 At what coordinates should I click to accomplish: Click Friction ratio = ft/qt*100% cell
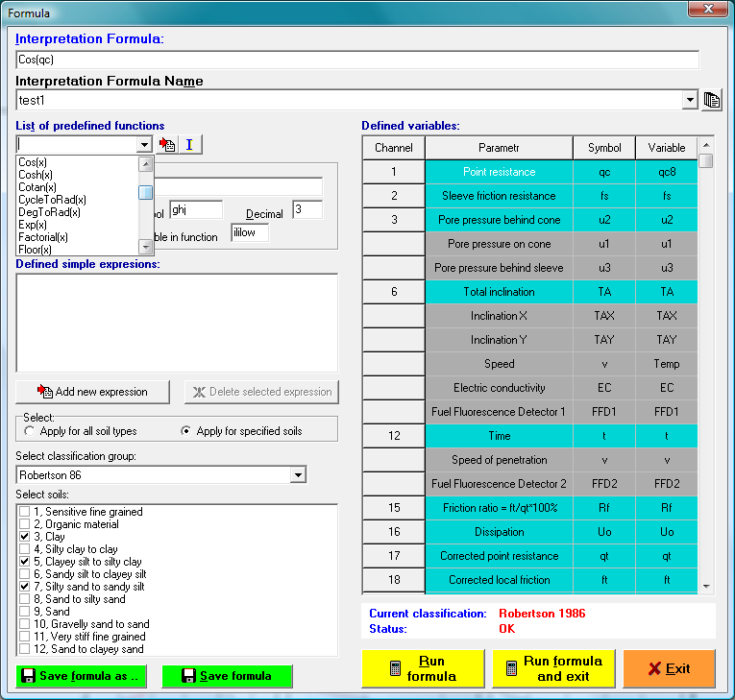(499, 508)
